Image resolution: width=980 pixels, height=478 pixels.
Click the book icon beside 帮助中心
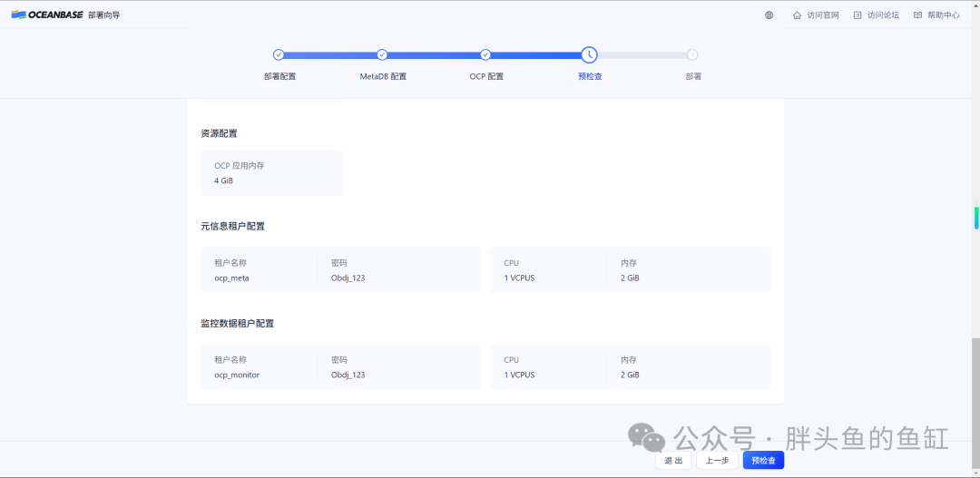pos(917,15)
